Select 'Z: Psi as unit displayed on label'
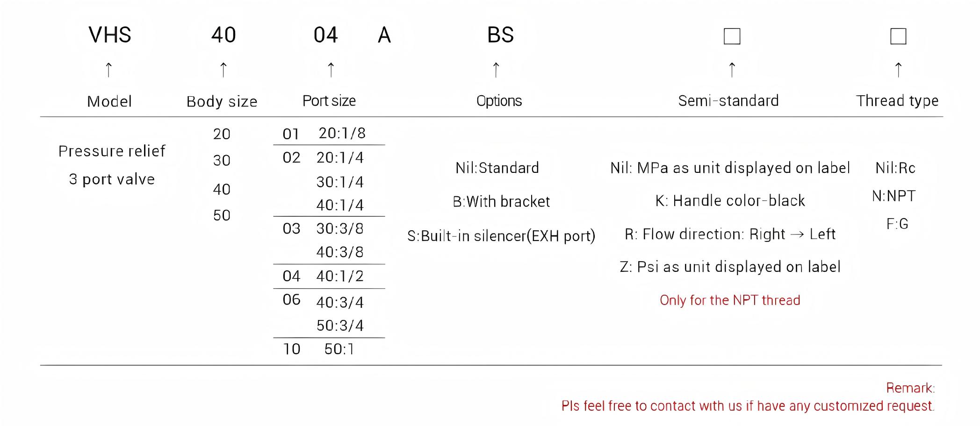Screen dimensions: 980x426 point(730,267)
